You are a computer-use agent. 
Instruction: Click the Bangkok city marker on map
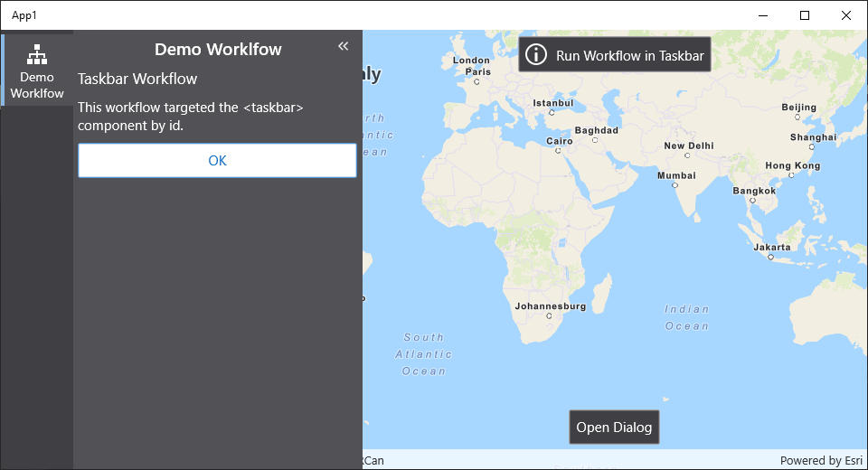(753, 201)
